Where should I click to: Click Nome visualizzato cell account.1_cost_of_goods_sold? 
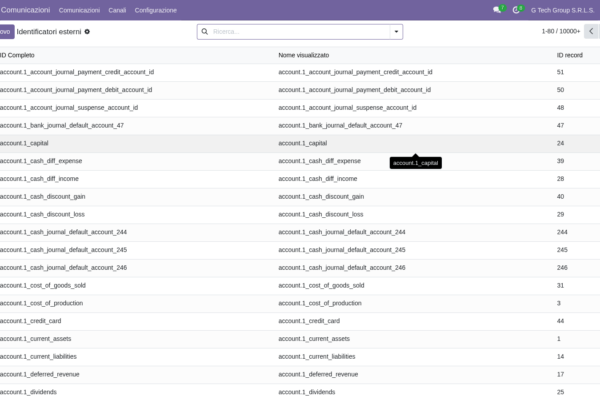[321, 285]
